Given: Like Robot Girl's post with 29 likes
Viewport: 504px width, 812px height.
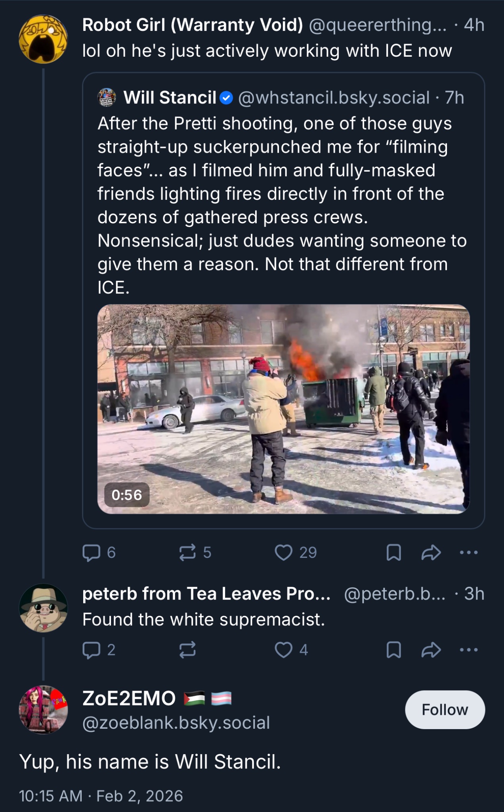Looking at the screenshot, I should point(296,552).
